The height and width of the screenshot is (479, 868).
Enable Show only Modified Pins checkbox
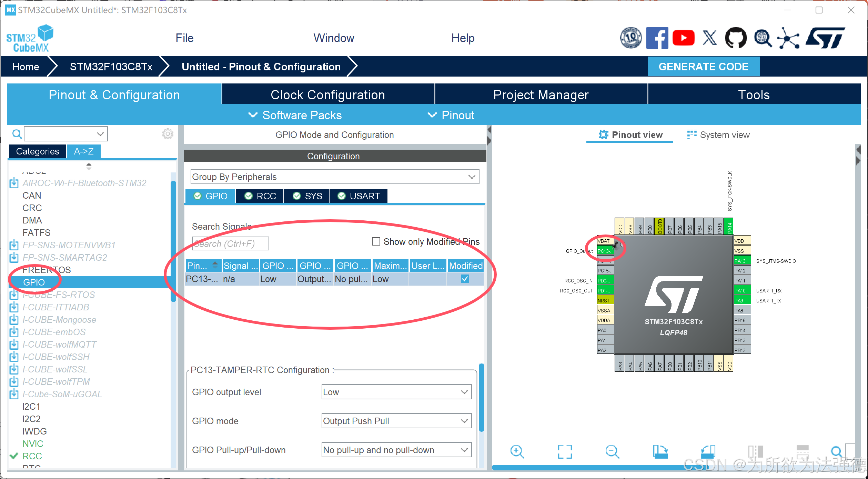tap(376, 241)
